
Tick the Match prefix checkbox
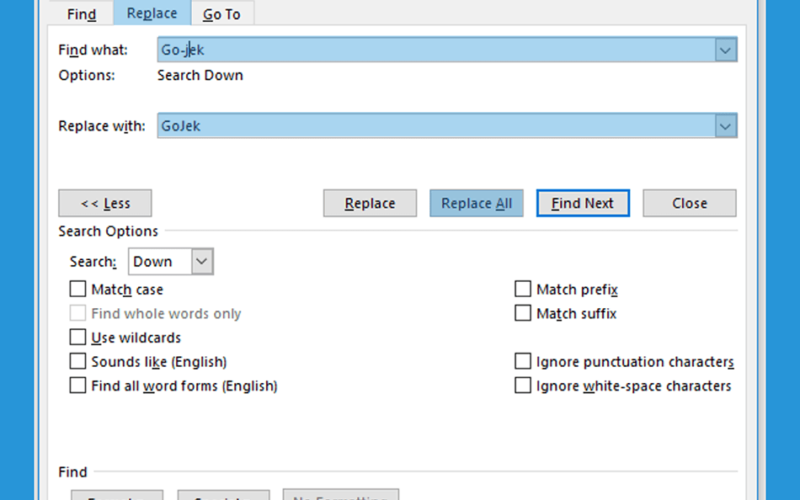523,289
